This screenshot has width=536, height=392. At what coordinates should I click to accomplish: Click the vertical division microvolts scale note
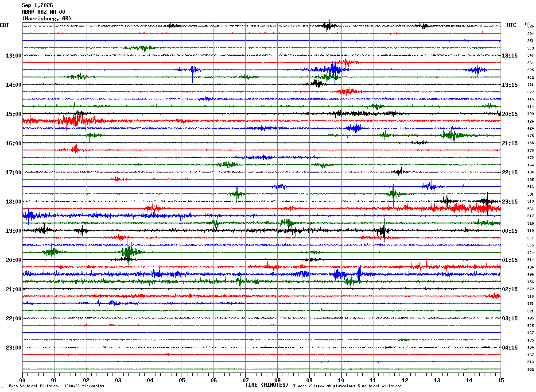(x=56, y=386)
